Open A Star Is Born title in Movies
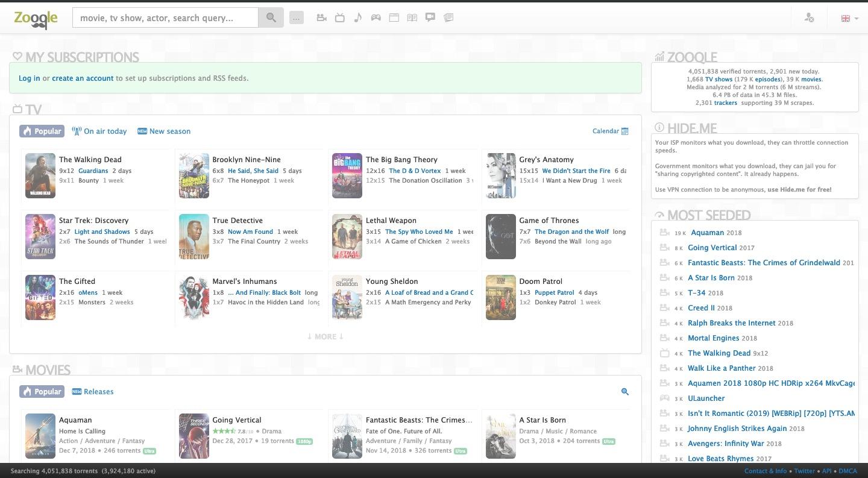The image size is (868, 478). (542, 420)
